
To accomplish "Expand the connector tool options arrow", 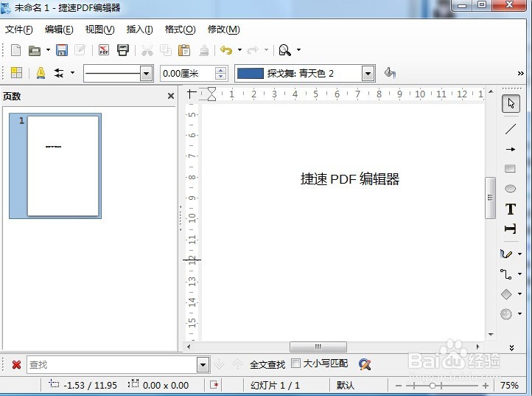I will [519, 274].
